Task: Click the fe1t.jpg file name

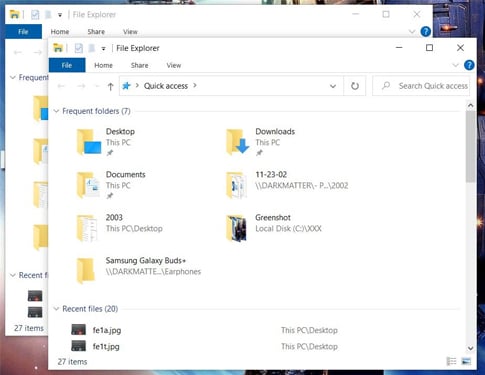Action: coord(106,347)
